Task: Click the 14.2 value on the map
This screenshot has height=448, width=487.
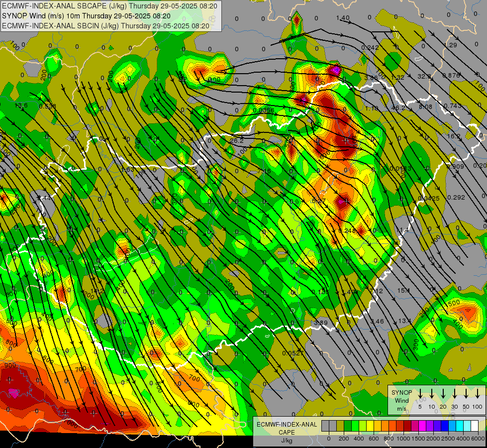Action: (97, 291)
